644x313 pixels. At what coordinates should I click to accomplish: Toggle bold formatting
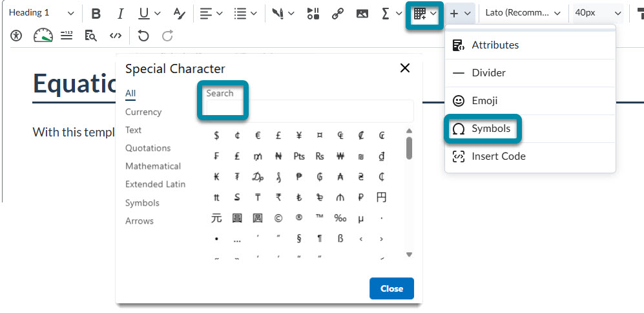(x=96, y=14)
